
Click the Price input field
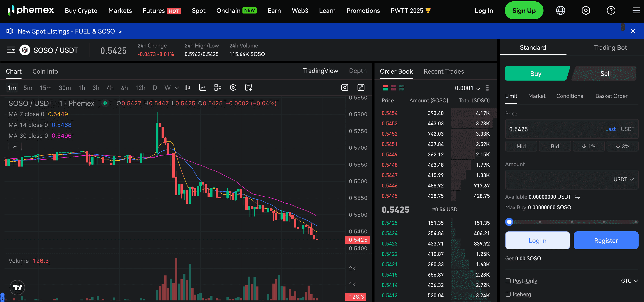[571, 129]
